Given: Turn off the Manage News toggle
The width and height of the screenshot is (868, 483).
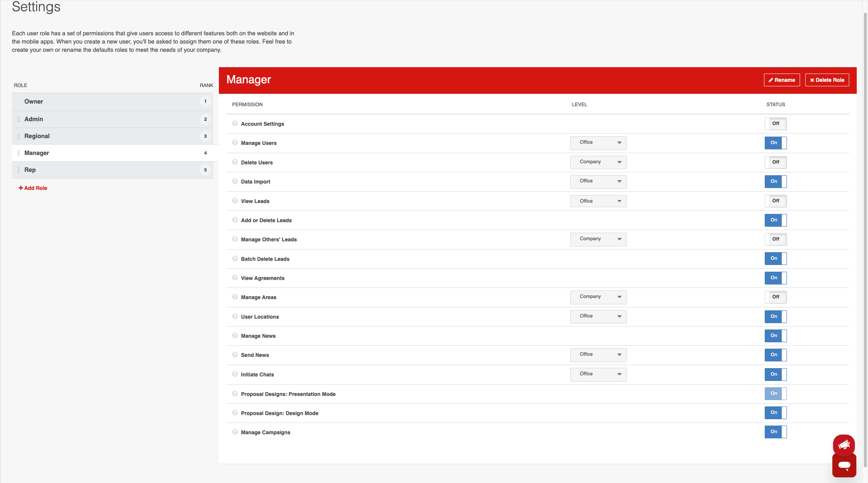Looking at the screenshot, I should [x=776, y=336].
